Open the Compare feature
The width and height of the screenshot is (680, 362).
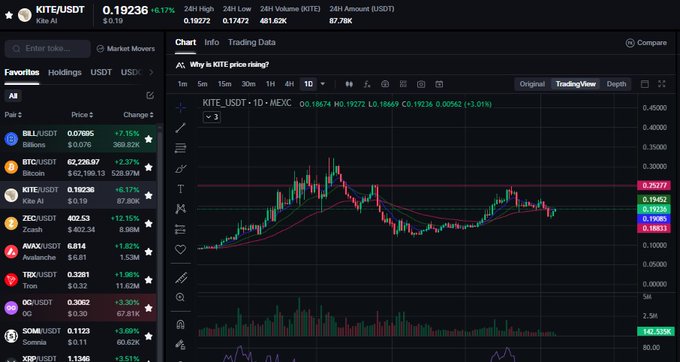tap(646, 43)
